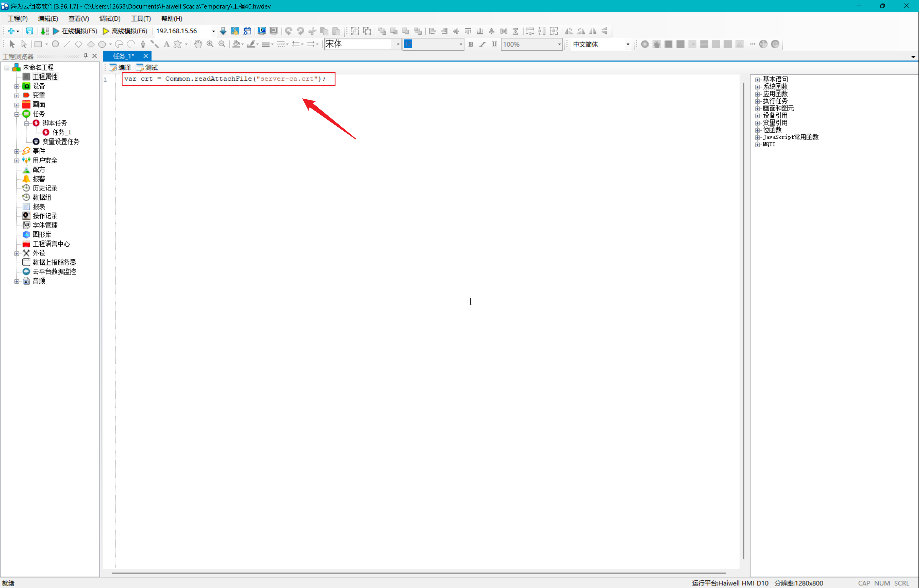
Task: Open the 调试(D) menu
Action: 110,18
